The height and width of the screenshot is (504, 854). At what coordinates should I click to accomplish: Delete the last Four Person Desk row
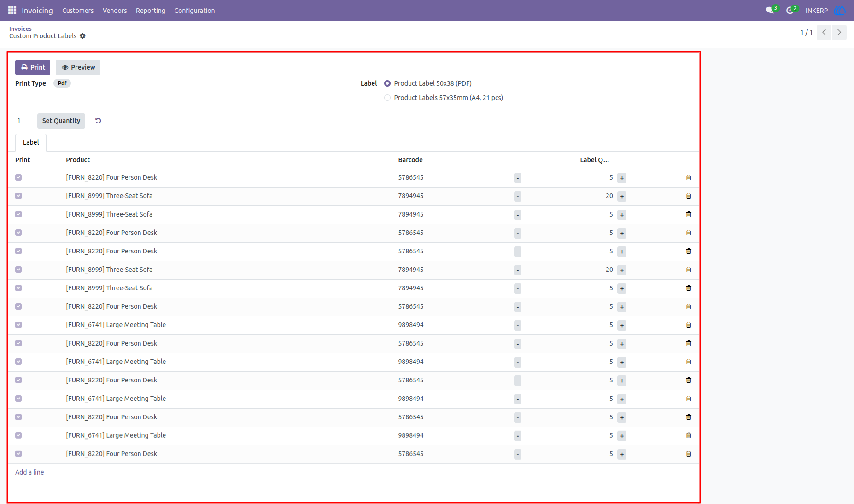(x=689, y=454)
